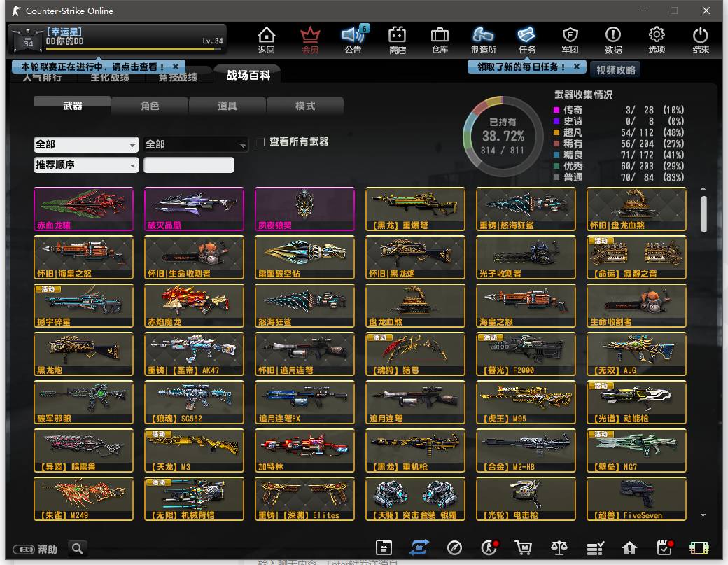The image size is (728, 565).
Task: Open the 军团 clan shield icon
Action: (x=570, y=40)
